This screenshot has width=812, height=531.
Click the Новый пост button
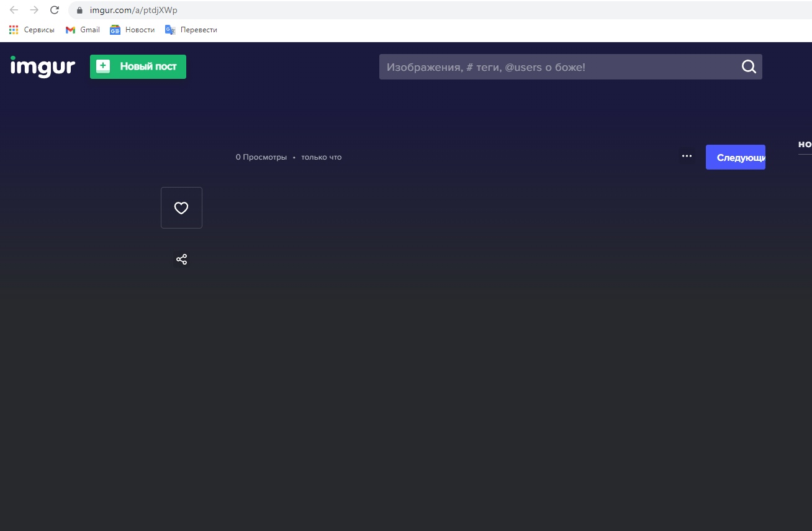[138, 67]
